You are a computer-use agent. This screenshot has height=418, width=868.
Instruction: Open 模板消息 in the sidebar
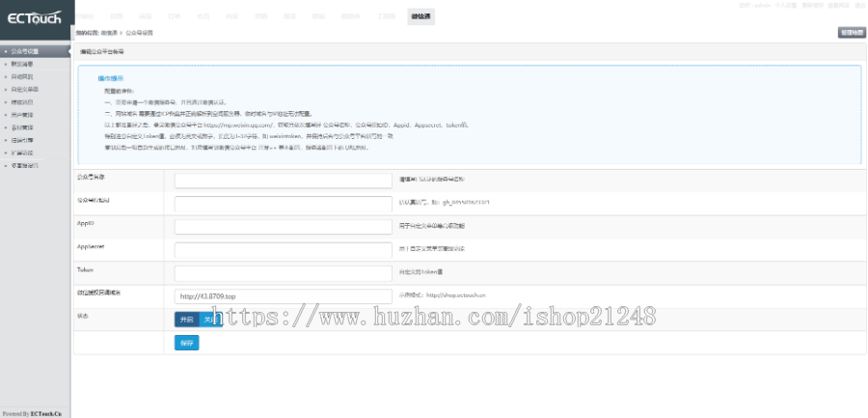coord(22,102)
